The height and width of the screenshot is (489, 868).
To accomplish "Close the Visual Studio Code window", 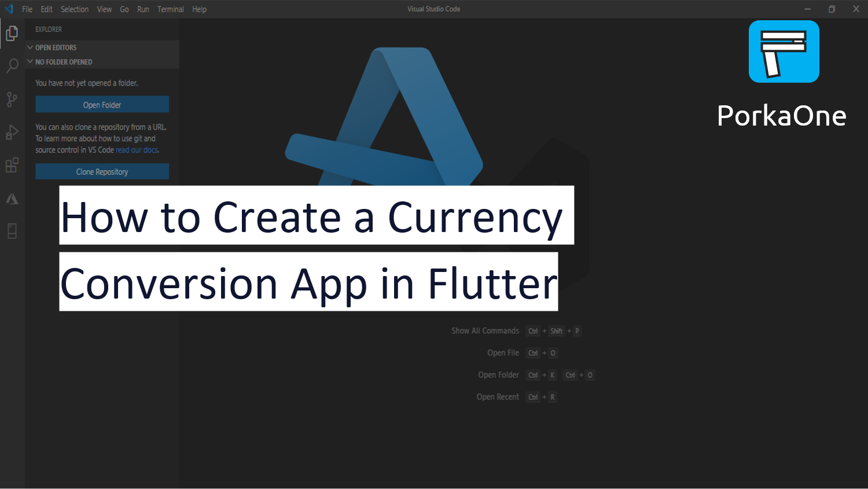I will 856,9.
